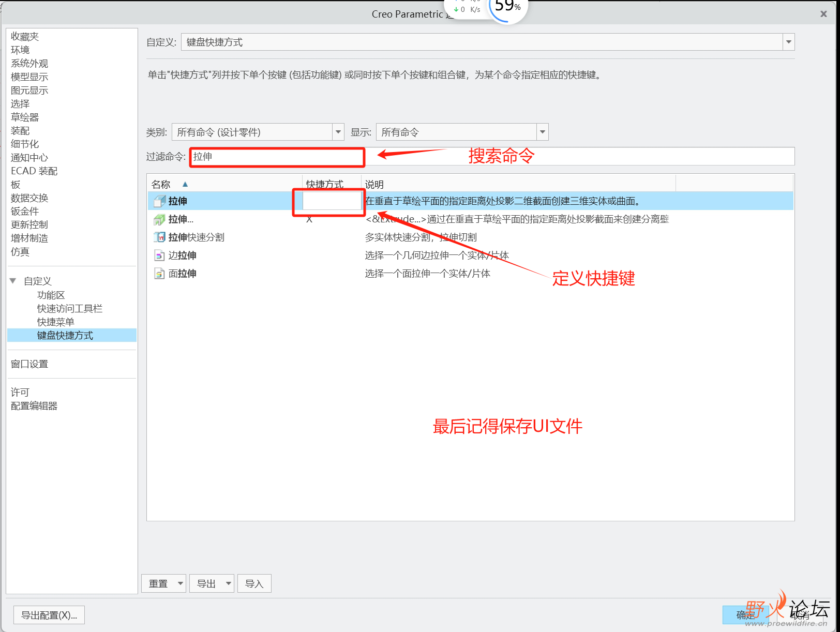
Task: Select 收藏夹 in the sidebar
Action: point(25,36)
